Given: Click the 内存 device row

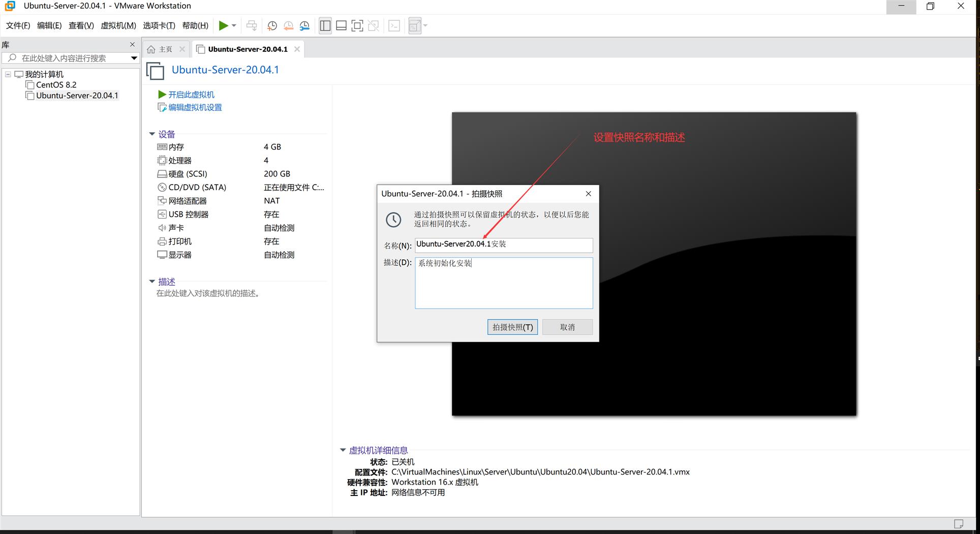Looking at the screenshot, I should 240,147.
